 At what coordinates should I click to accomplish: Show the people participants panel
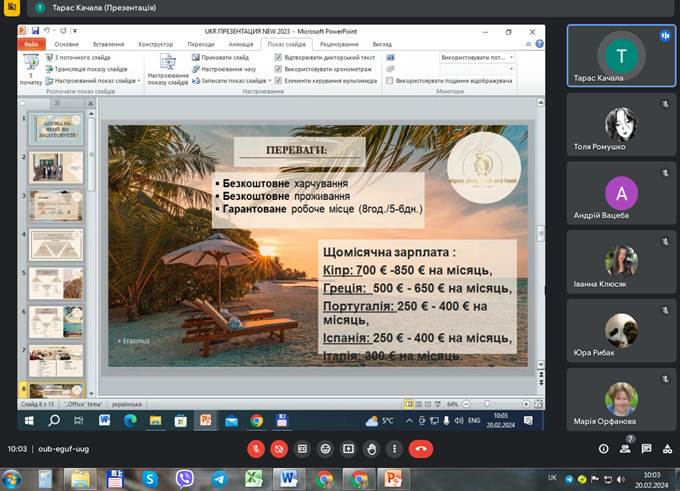click(x=625, y=449)
